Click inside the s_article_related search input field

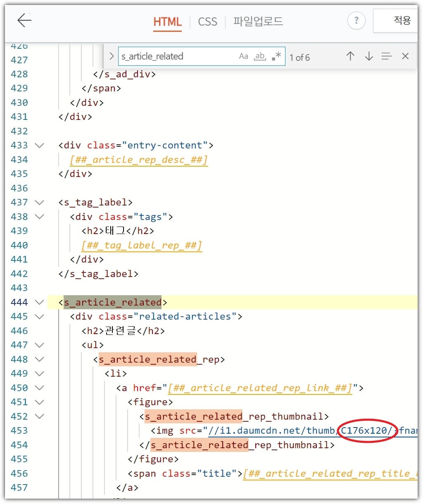pos(173,56)
